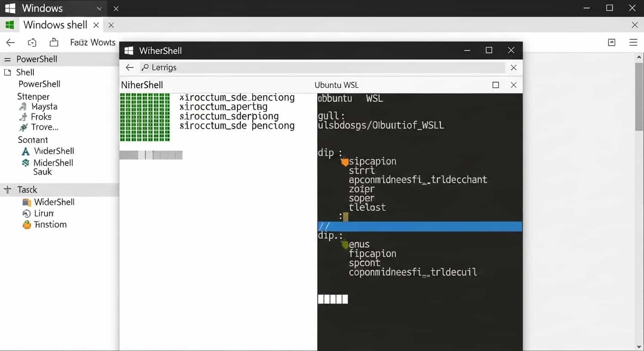The height and width of the screenshot is (351, 644).
Task: Select the highlighted // line in Ubuntu WSL
Action: (x=419, y=226)
